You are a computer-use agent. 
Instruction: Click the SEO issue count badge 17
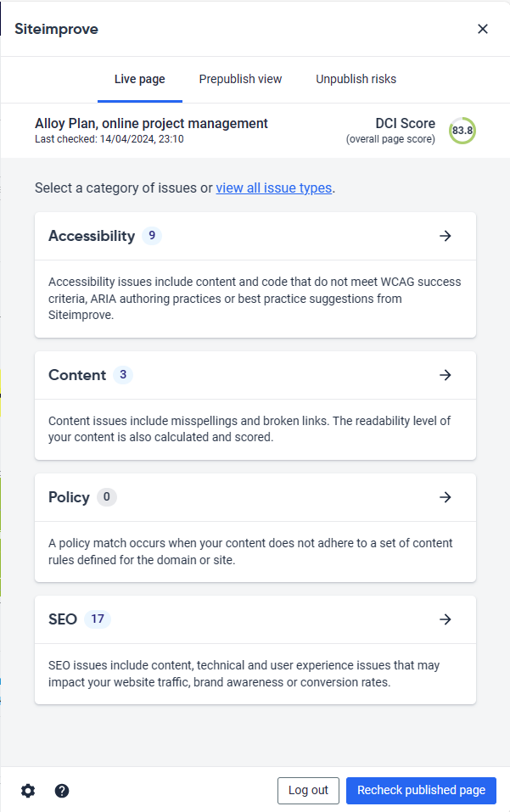(x=98, y=619)
